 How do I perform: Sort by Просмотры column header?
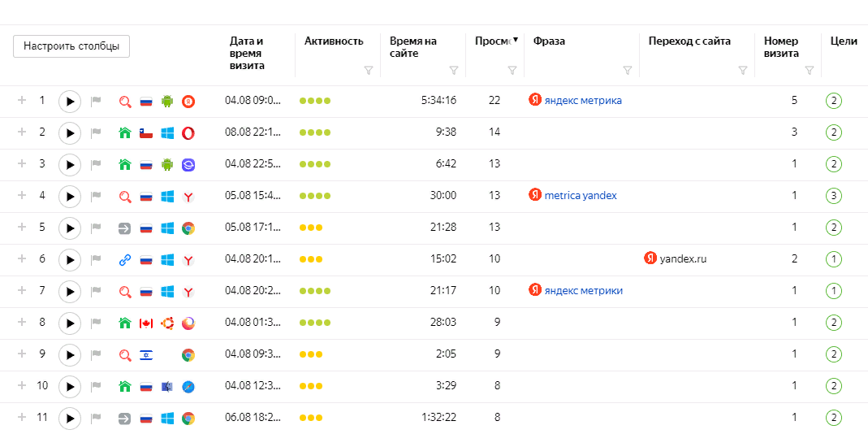494,41
